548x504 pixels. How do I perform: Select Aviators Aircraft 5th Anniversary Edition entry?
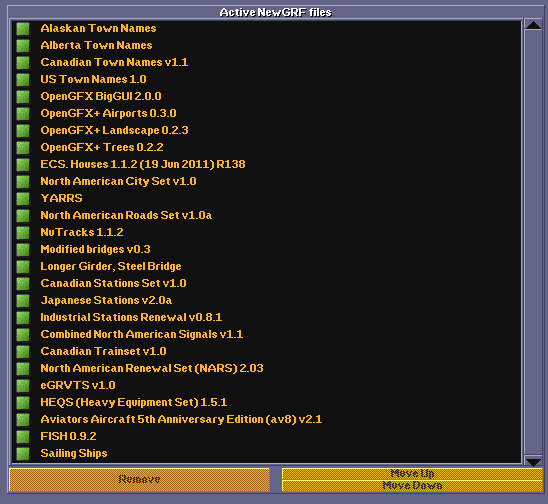point(266,419)
